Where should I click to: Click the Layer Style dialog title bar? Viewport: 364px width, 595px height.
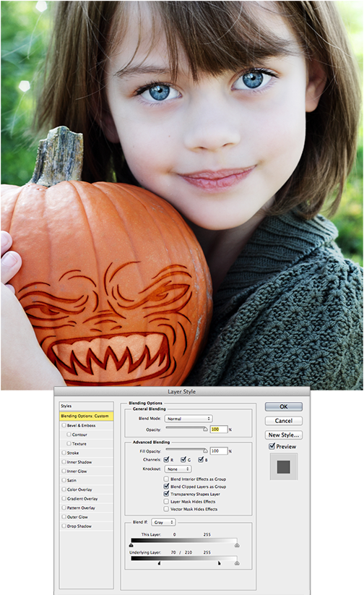pyautogui.click(x=181, y=392)
